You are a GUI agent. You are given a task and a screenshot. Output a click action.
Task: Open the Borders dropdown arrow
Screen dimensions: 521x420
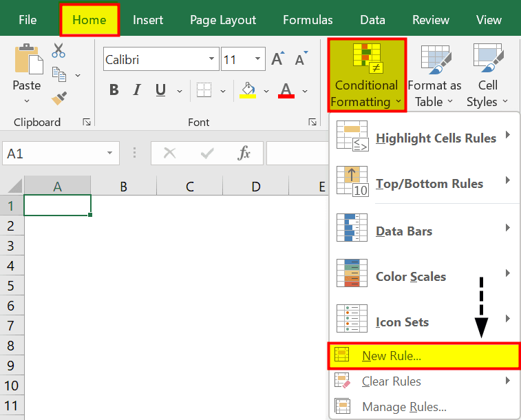point(223,91)
